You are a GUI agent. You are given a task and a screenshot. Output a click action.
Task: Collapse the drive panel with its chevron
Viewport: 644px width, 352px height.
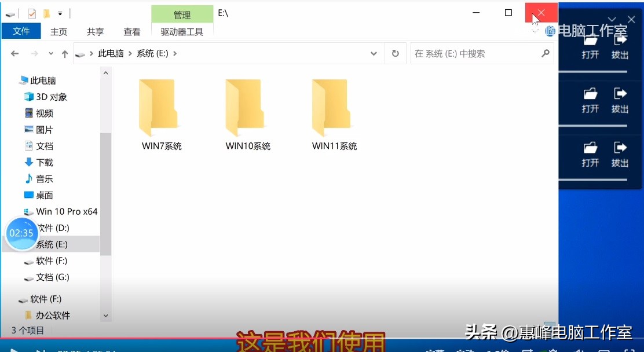coord(612,19)
